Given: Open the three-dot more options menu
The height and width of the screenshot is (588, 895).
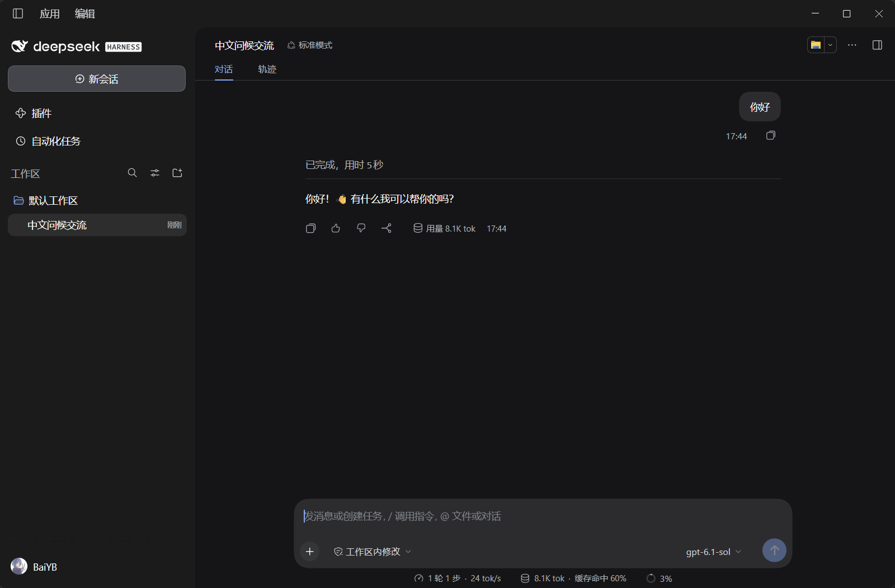Looking at the screenshot, I should [x=852, y=45].
